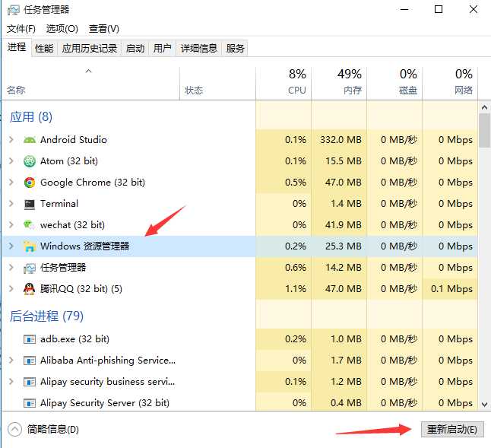Click the scrollbar down arrow

(484, 405)
